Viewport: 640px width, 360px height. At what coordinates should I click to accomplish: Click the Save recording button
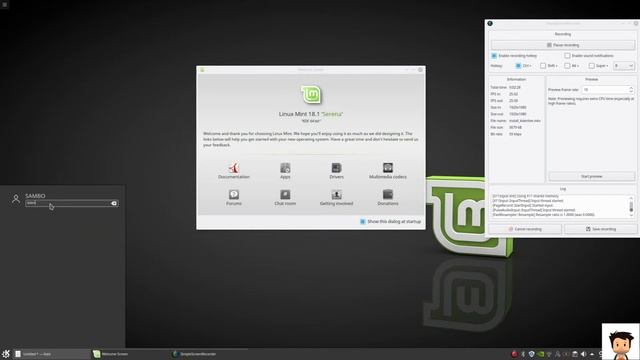pyautogui.click(x=600, y=229)
